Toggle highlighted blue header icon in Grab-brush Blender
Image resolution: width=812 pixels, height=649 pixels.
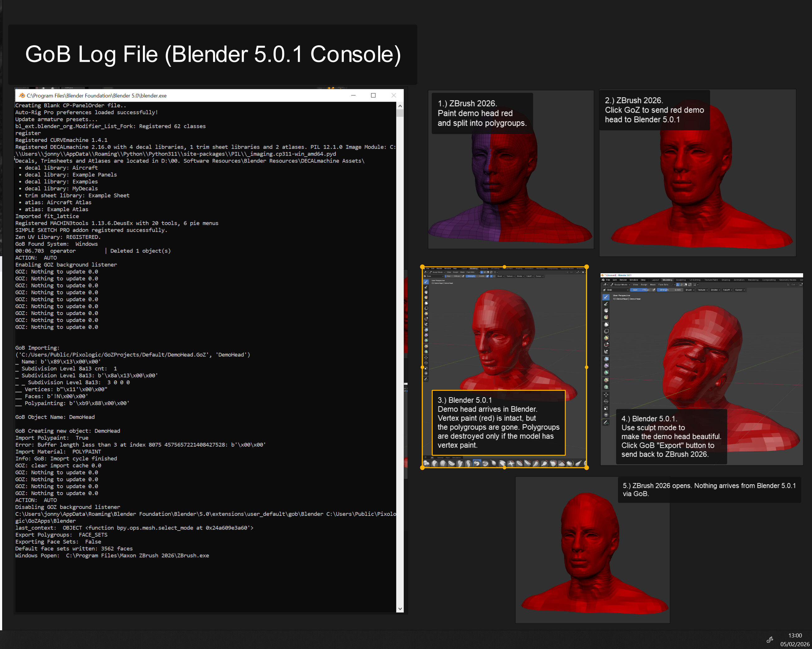678,285
